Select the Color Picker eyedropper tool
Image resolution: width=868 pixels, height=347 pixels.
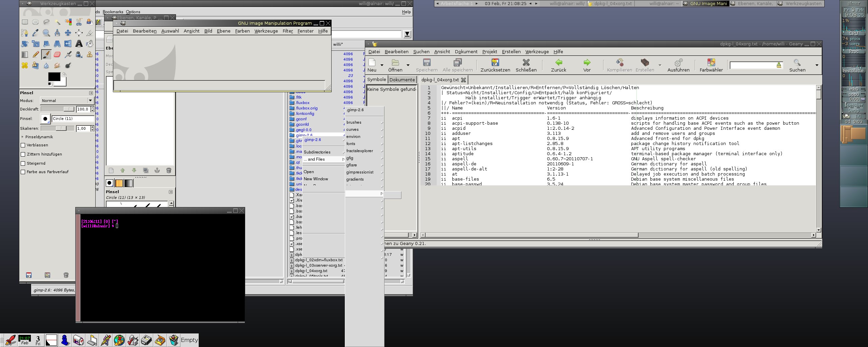point(36,33)
